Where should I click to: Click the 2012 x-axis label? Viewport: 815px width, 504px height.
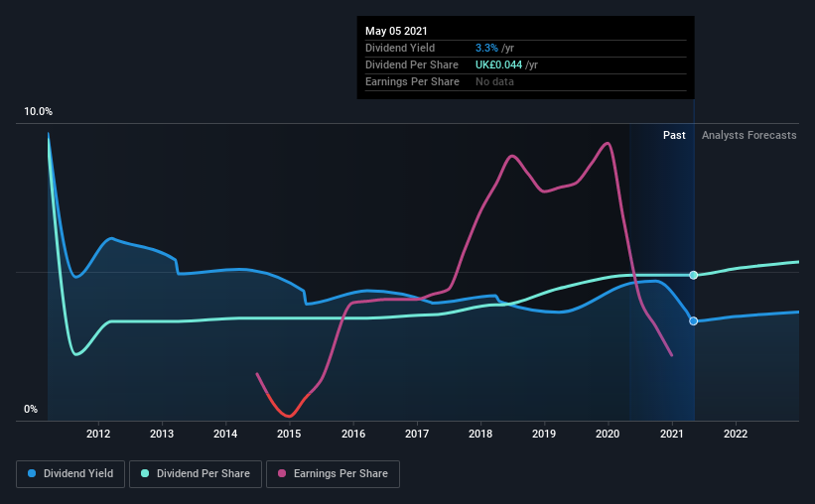click(98, 434)
